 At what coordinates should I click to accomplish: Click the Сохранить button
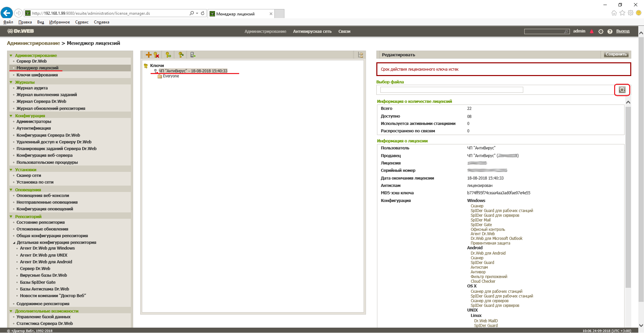click(616, 54)
